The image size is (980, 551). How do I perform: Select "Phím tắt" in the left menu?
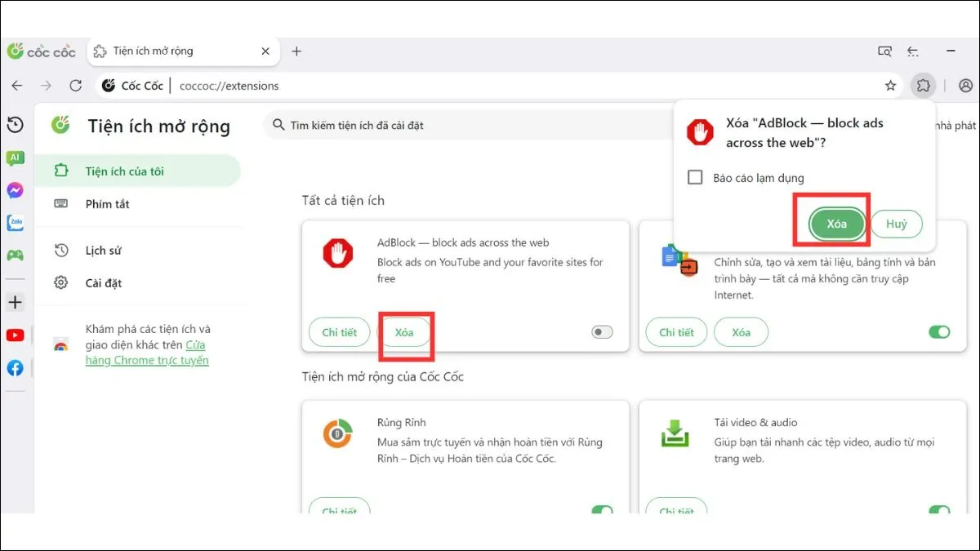107,204
